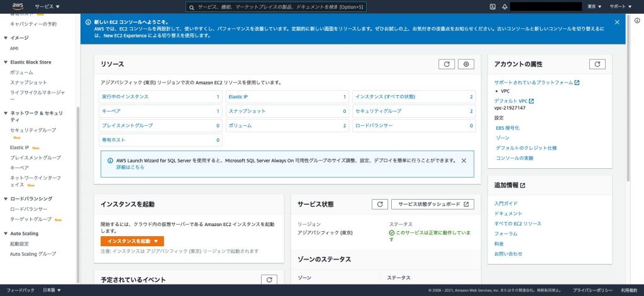This screenshot has width=644, height=296.
Task: Open the フォーラム link
Action: [506, 234]
